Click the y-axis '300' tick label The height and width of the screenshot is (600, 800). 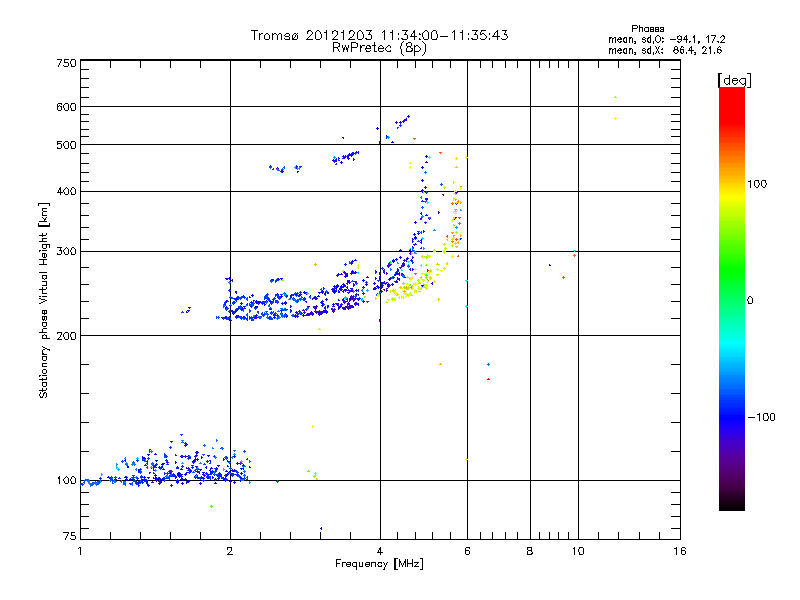click(x=67, y=252)
